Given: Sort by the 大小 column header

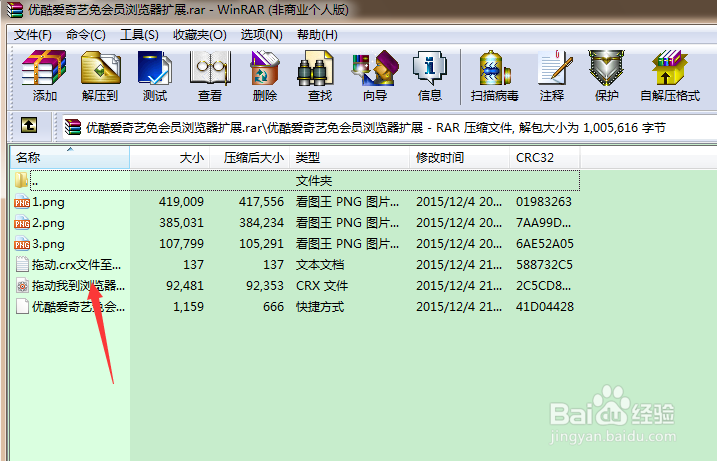Looking at the screenshot, I should pos(170,157).
